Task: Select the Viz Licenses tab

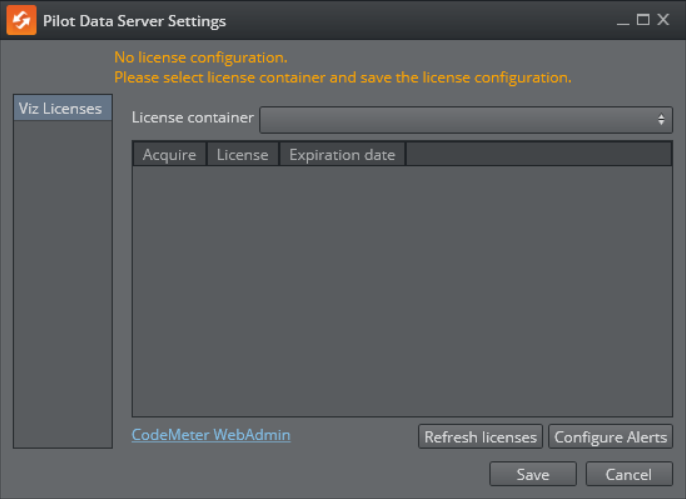Action: [61, 108]
